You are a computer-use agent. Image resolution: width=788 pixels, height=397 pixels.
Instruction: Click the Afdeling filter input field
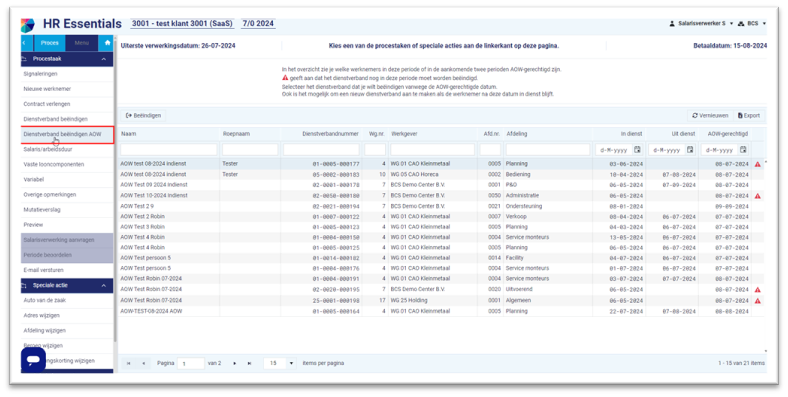(x=548, y=150)
